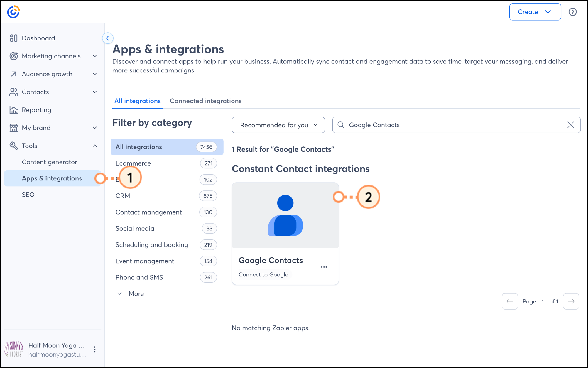This screenshot has width=588, height=368.
Task: Open SEO in sidebar
Action: pyautogui.click(x=28, y=195)
